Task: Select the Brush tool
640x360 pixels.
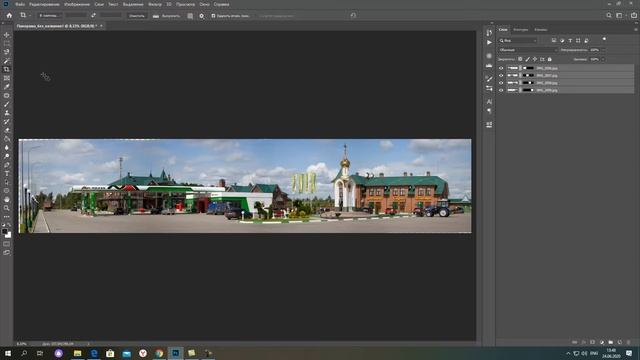Action: [x=7, y=104]
